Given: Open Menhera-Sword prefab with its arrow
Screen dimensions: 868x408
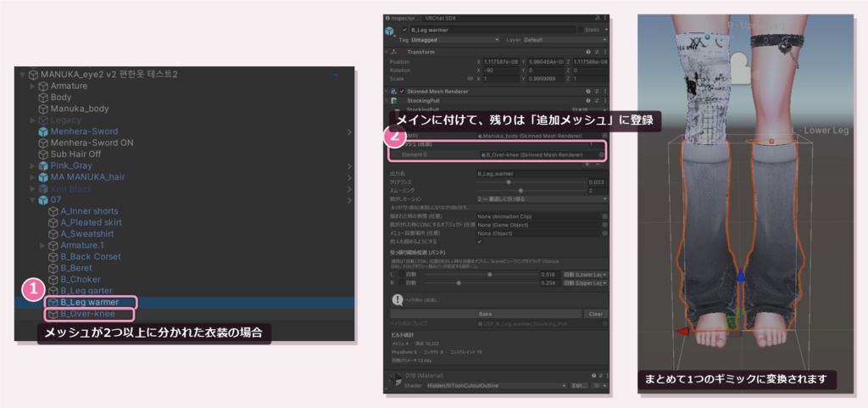Looking at the screenshot, I should coord(350,131).
